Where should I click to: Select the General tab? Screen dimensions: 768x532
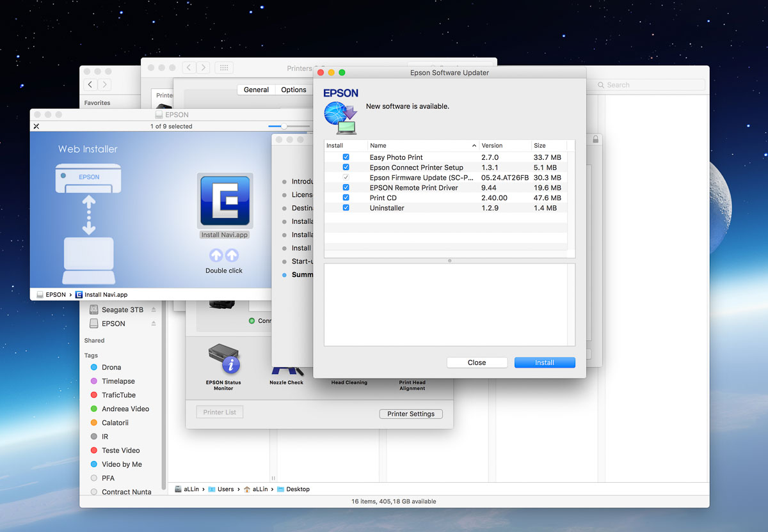coord(256,90)
